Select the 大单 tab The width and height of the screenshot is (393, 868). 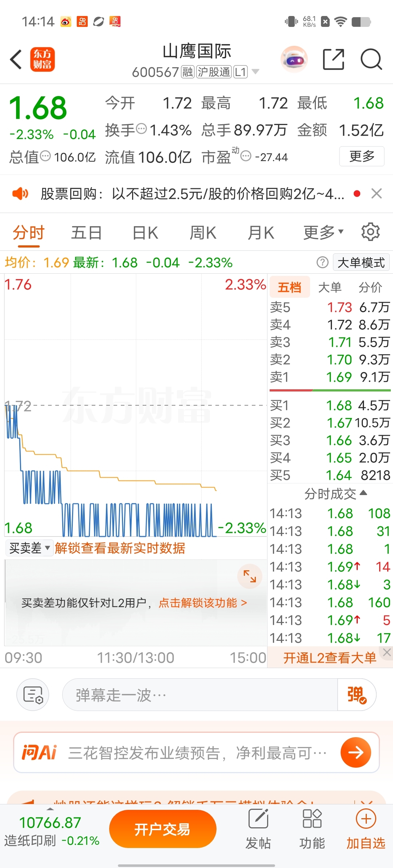330,287
